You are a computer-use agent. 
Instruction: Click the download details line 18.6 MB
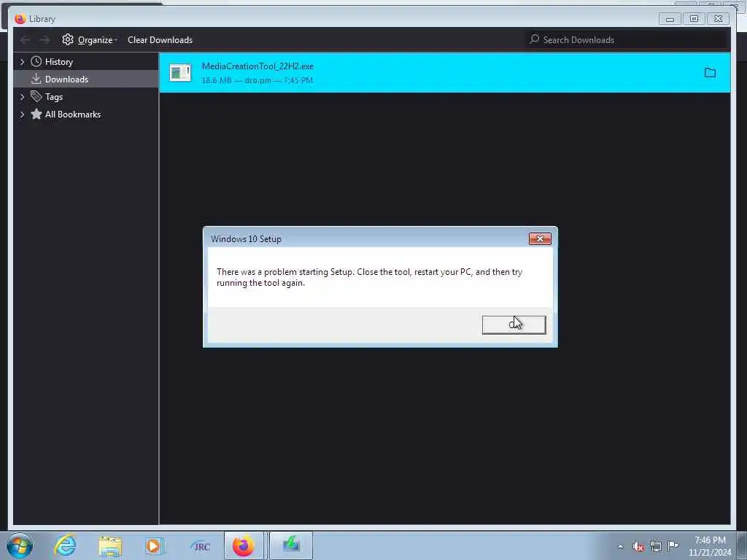coord(258,80)
